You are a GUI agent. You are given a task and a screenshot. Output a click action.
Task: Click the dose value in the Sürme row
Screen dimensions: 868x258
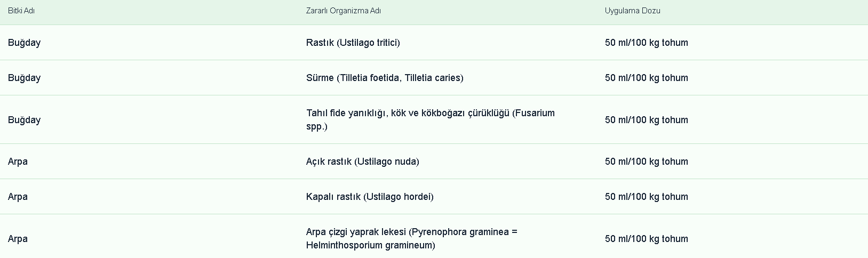[x=646, y=78]
